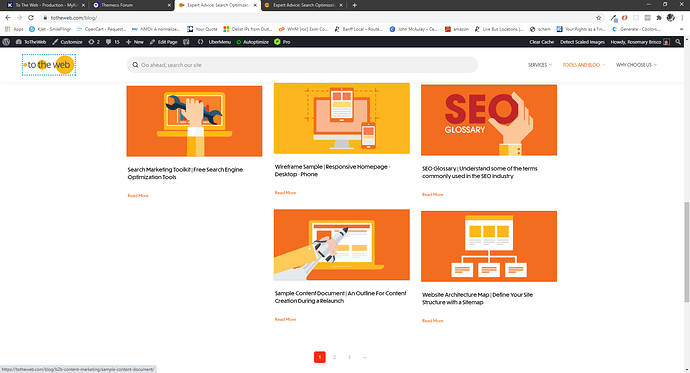Screen dimensions: 690x373
Task: Click the lock icon in the address bar
Action: [45, 18]
